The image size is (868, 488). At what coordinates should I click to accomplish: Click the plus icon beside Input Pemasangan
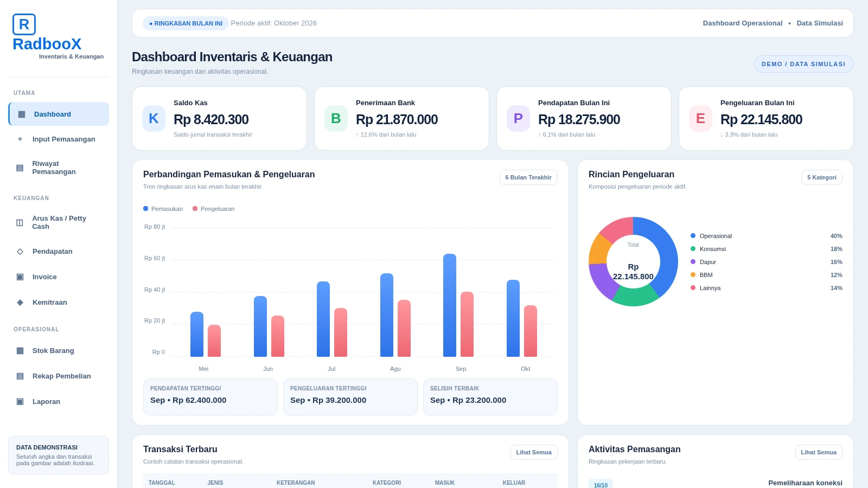coord(20,139)
